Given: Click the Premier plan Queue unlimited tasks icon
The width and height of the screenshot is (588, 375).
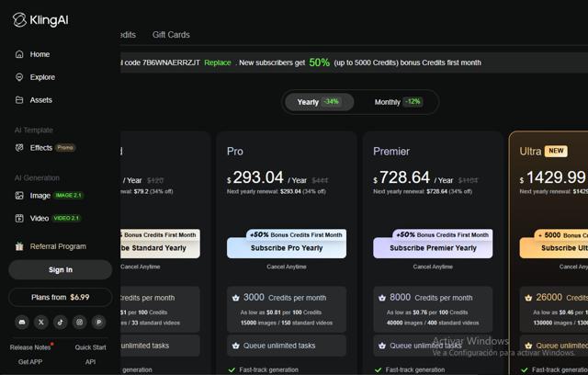Looking at the screenshot, I should point(382,346).
